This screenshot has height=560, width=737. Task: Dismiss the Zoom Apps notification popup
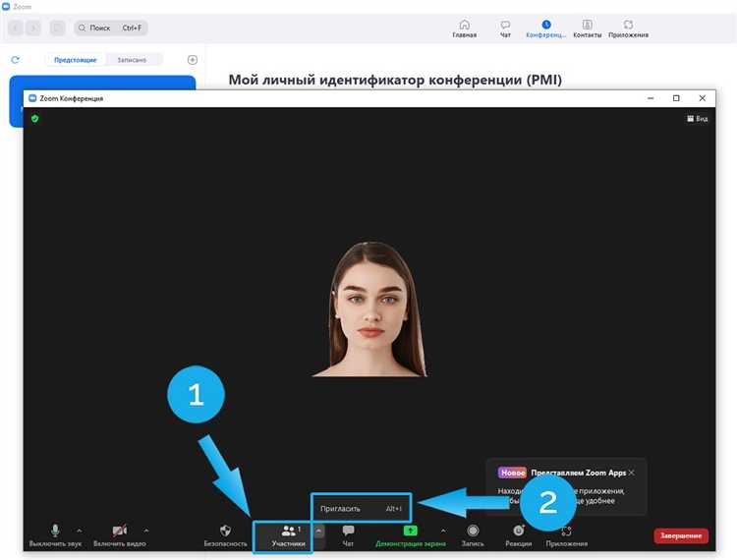(x=632, y=473)
